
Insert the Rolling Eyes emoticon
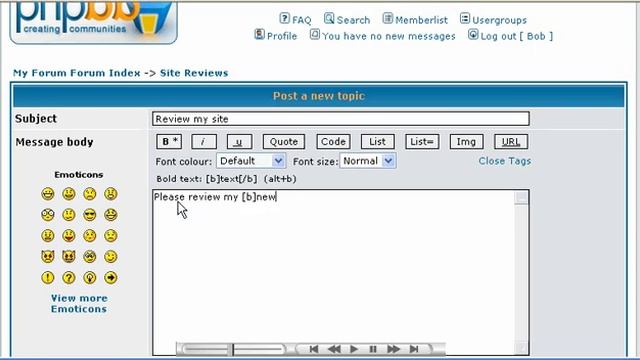tap(89, 256)
